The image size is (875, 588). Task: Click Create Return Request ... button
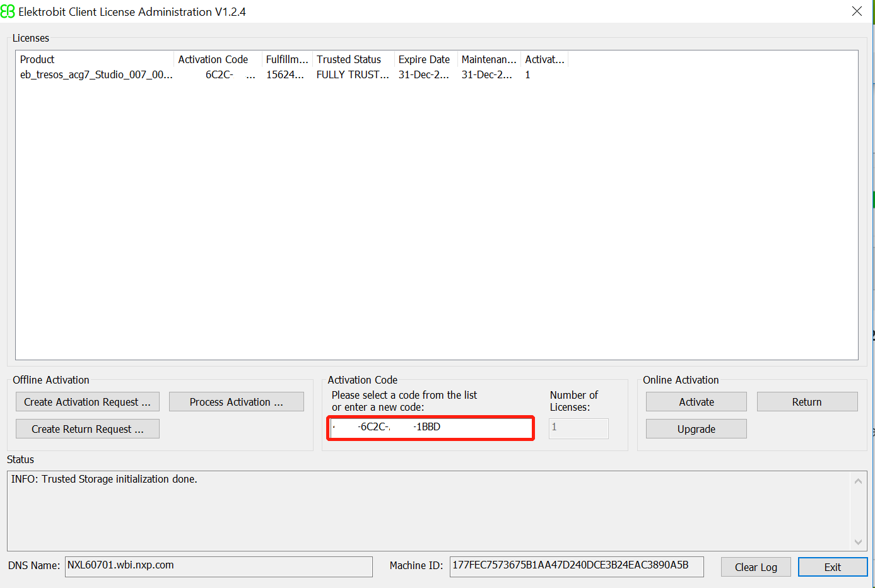88,429
